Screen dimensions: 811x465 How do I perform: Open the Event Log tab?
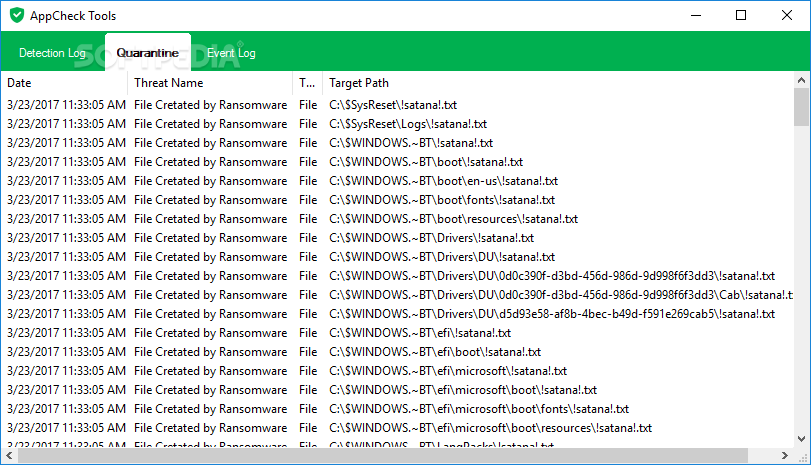pos(231,53)
